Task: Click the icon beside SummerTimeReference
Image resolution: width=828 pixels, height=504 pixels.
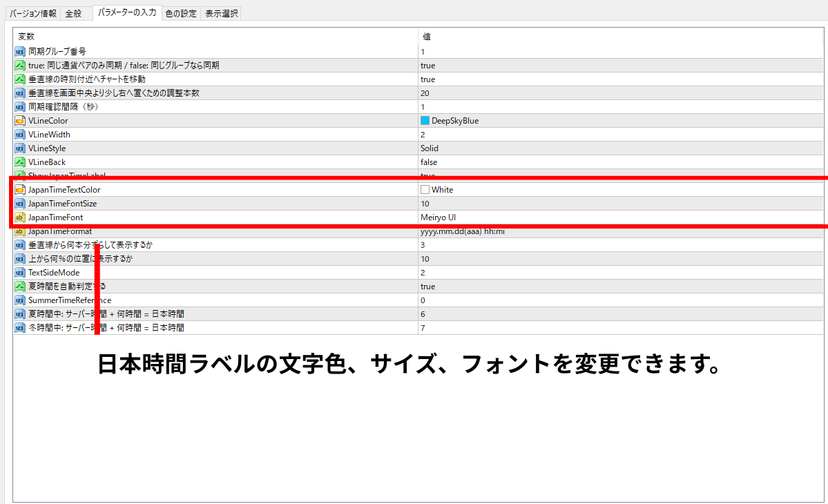Action: (x=19, y=300)
